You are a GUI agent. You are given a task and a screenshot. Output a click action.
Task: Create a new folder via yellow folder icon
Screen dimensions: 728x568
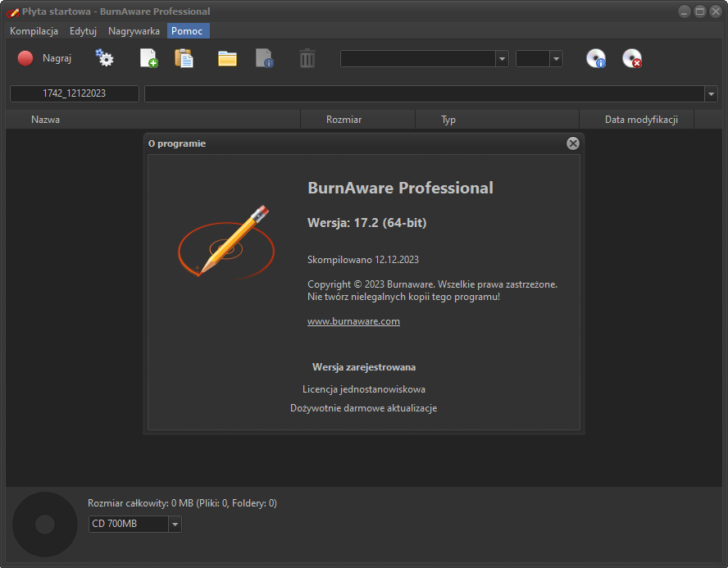pyautogui.click(x=227, y=59)
